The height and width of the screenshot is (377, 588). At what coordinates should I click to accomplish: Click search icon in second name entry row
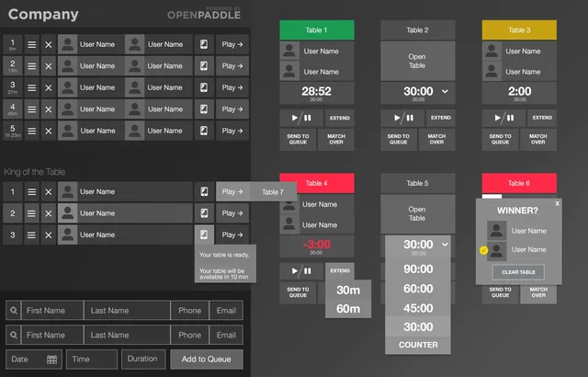pos(14,335)
